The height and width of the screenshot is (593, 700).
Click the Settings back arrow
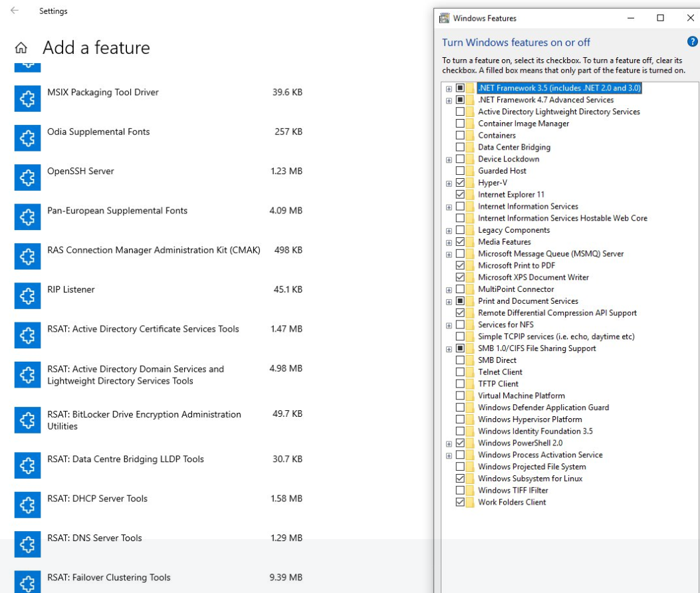point(14,10)
